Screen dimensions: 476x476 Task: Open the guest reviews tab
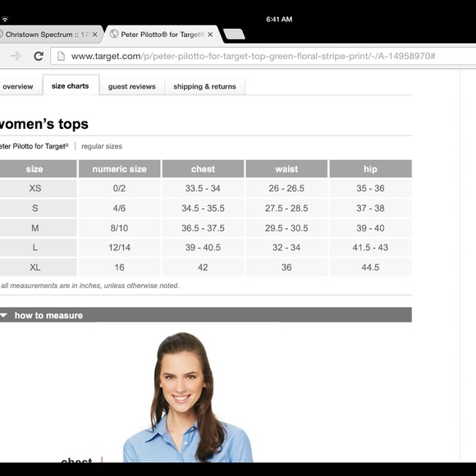click(x=132, y=86)
